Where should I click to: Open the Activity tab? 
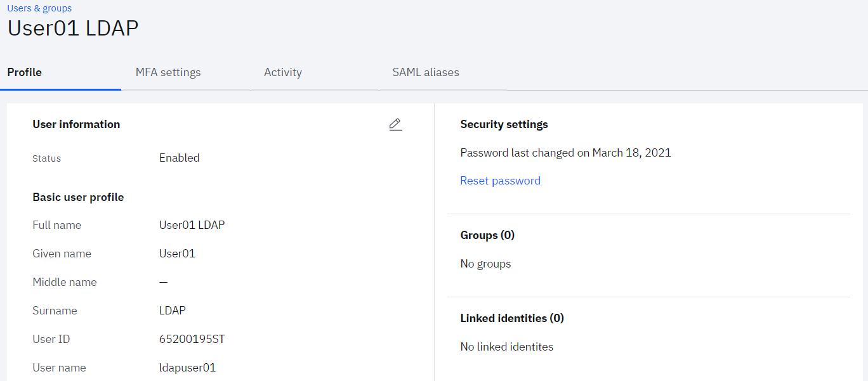point(283,72)
